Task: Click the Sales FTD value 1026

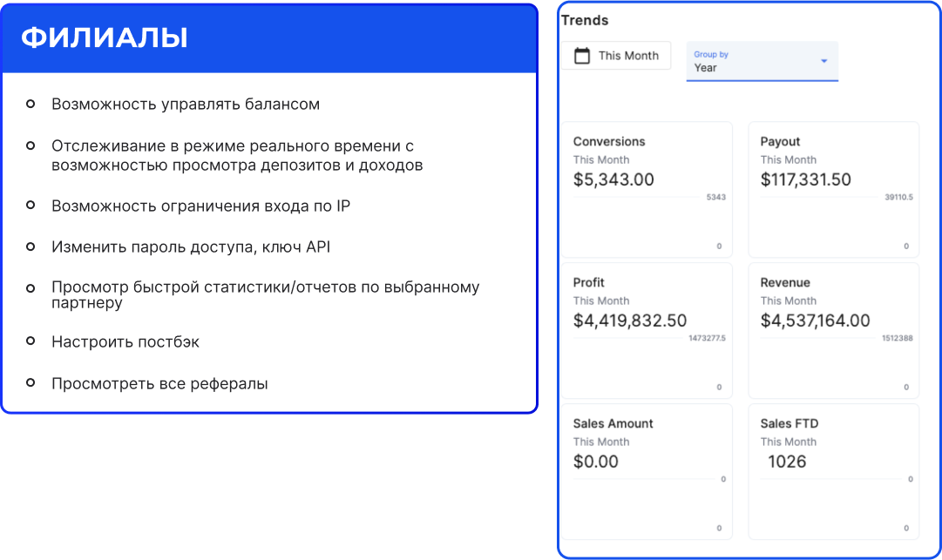Action: (786, 462)
